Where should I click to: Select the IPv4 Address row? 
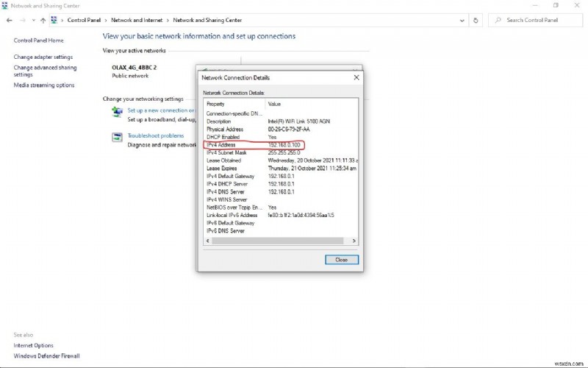(281, 145)
